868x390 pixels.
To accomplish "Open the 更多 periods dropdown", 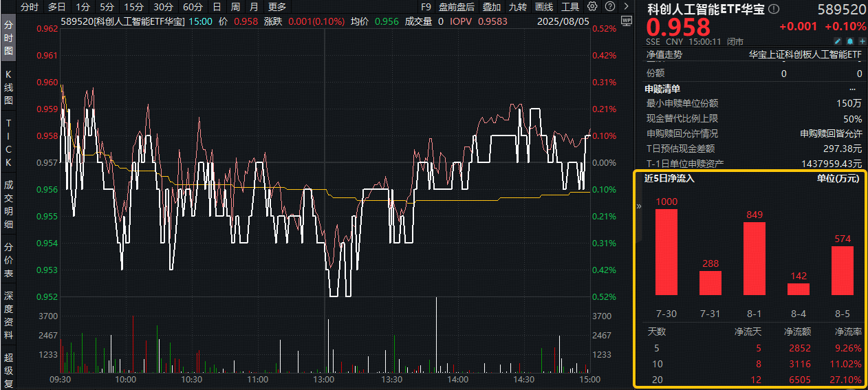I will pos(277,7).
